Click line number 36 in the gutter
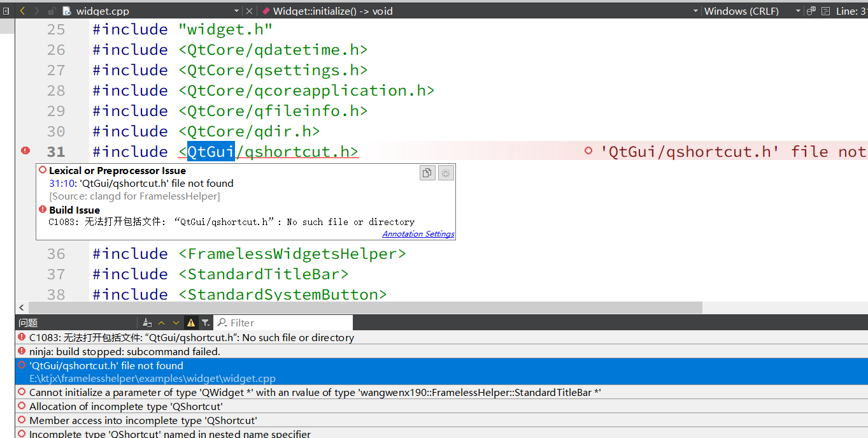Viewport: 868px width, 438px height. pyautogui.click(x=56, y=254)
